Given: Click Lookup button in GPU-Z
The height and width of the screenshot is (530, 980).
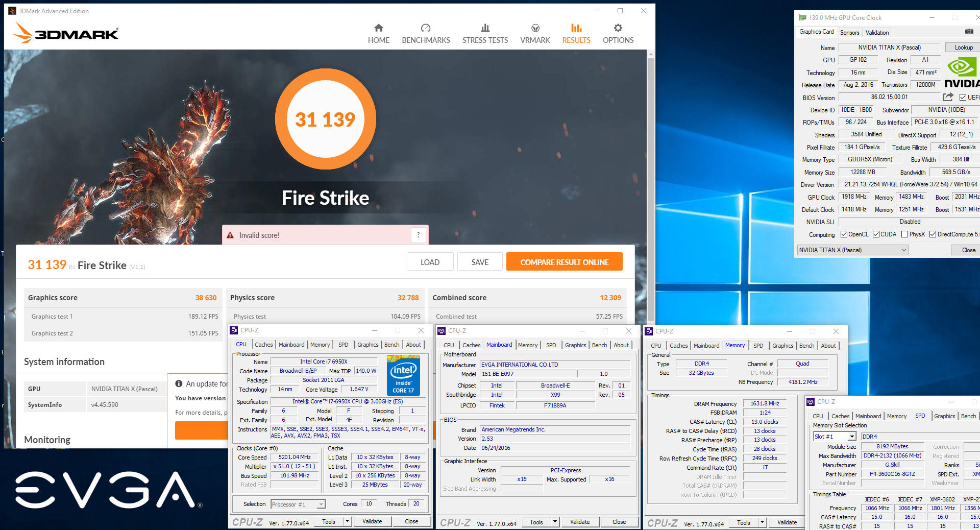Looking at the screenshot, I should 964,47.
